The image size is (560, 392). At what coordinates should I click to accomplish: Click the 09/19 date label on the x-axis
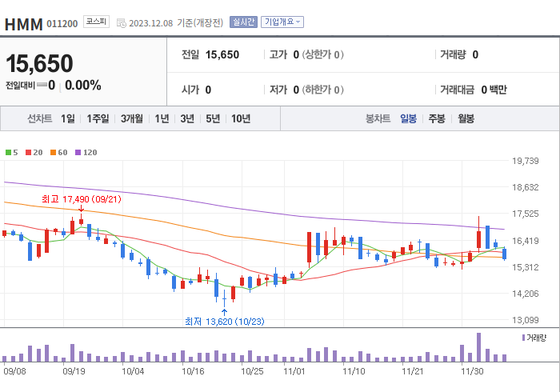coord(74,371)
